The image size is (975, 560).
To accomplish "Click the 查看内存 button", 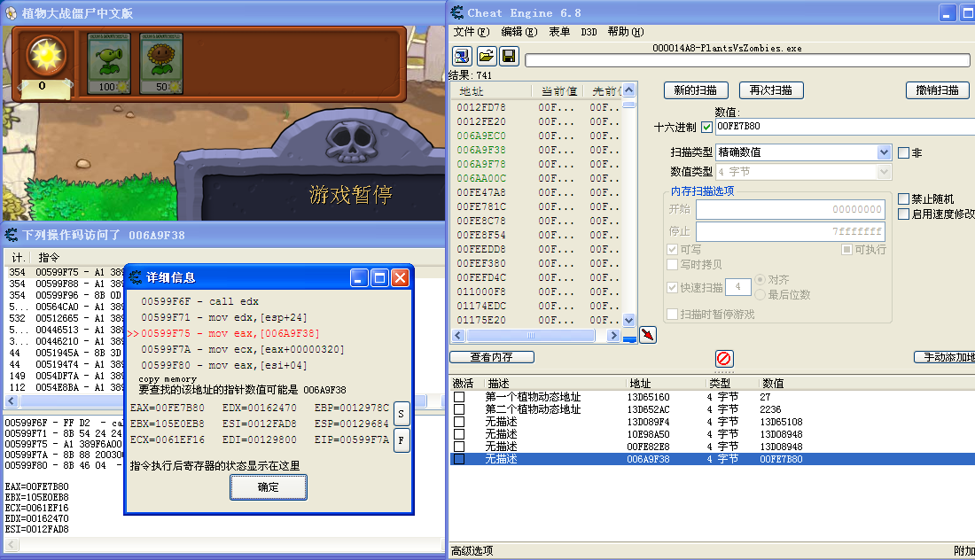I will pos(491,357).
